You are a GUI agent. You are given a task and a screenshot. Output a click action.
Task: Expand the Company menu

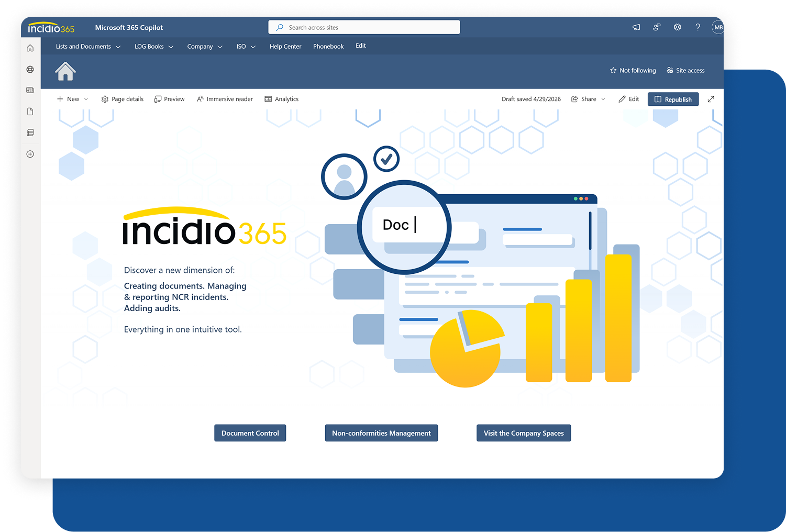coord(205,47)
